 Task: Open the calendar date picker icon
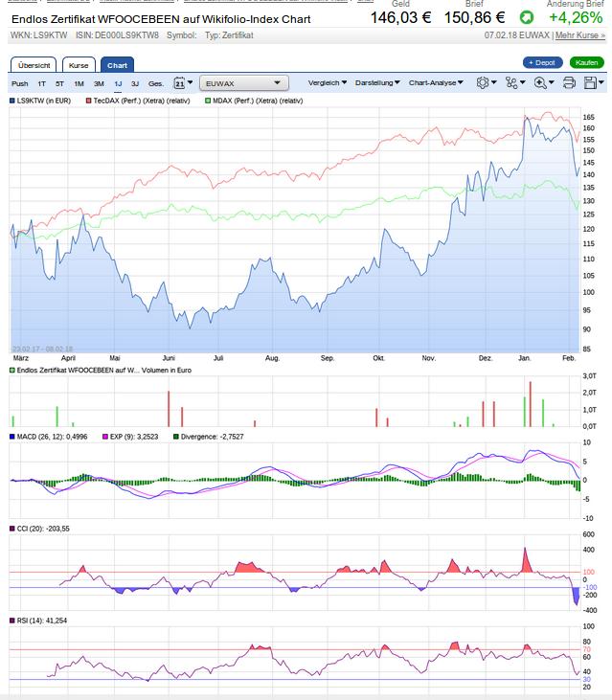180,83
